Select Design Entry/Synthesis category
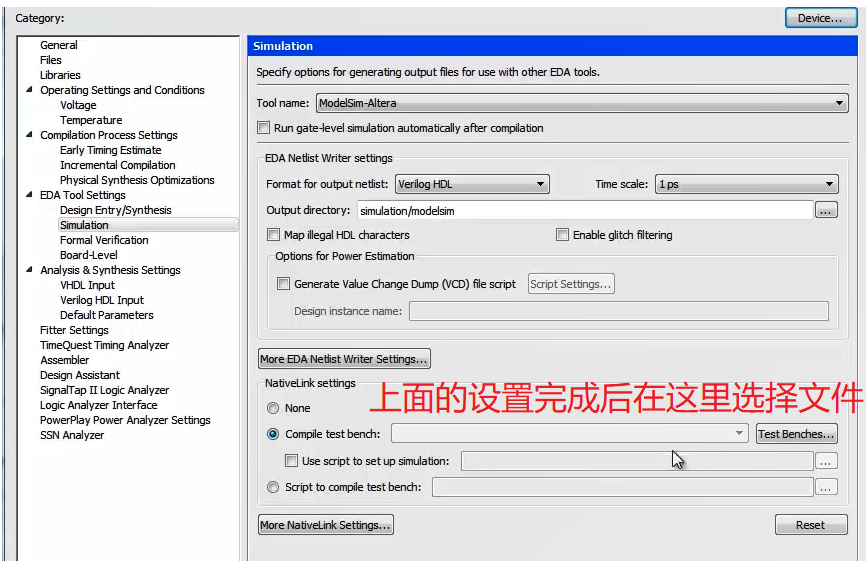866x561 pixels. click(116, 210)
